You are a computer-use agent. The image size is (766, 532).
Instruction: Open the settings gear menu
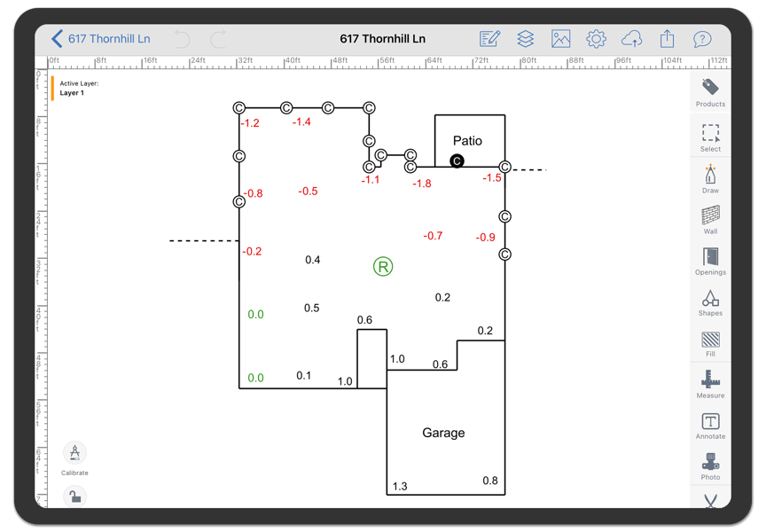click(x=596, y=39)
